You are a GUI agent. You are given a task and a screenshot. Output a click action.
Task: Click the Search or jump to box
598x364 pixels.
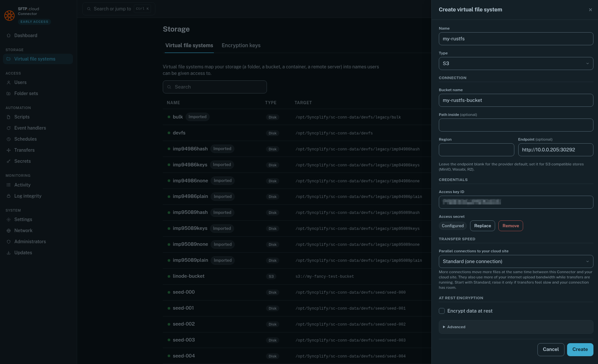pyautogui.click(x=119, y=9)
